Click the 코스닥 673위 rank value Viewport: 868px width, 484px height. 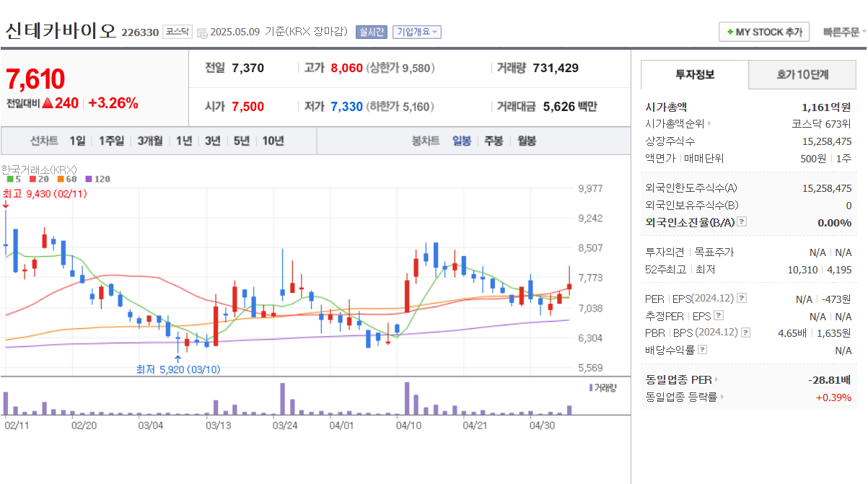tap(821, 124)
